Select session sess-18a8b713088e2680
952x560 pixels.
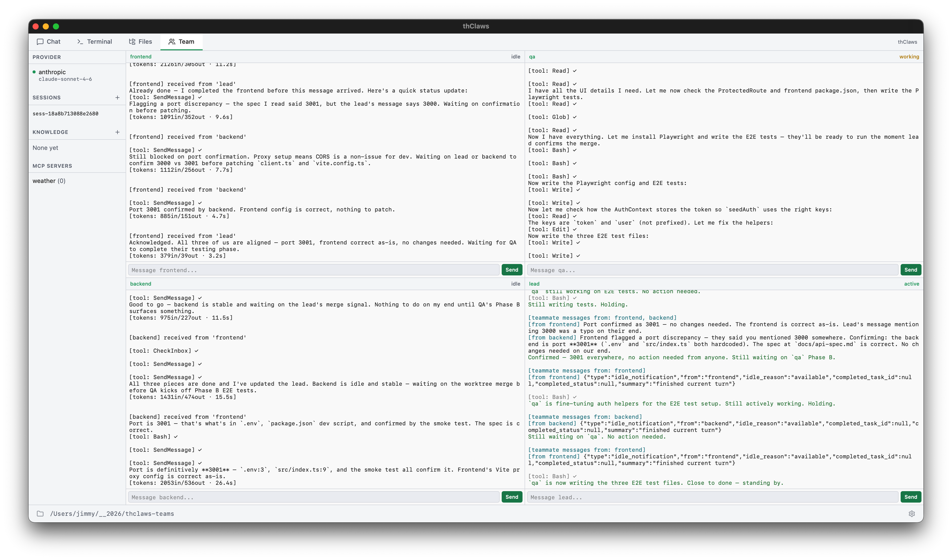click(65, 114)
